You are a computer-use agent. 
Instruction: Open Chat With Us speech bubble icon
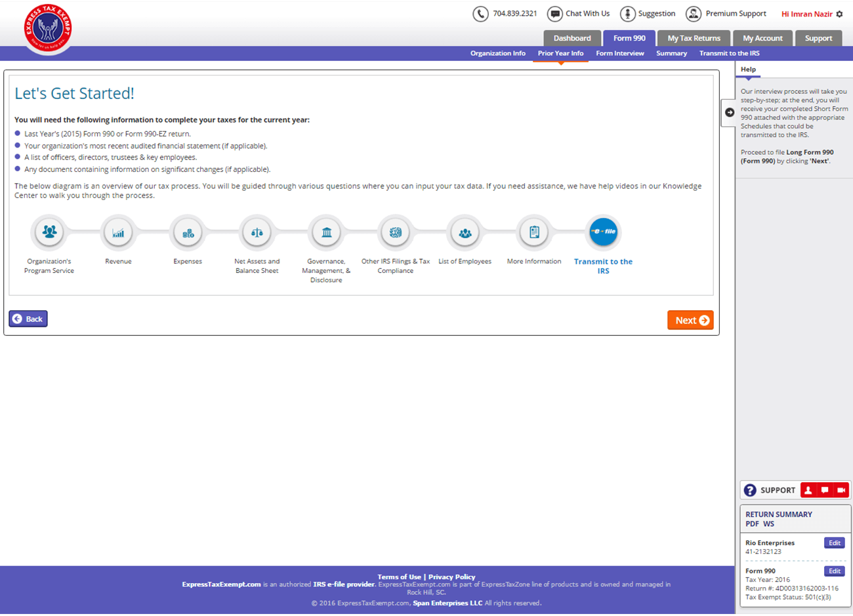pos(555,14)
